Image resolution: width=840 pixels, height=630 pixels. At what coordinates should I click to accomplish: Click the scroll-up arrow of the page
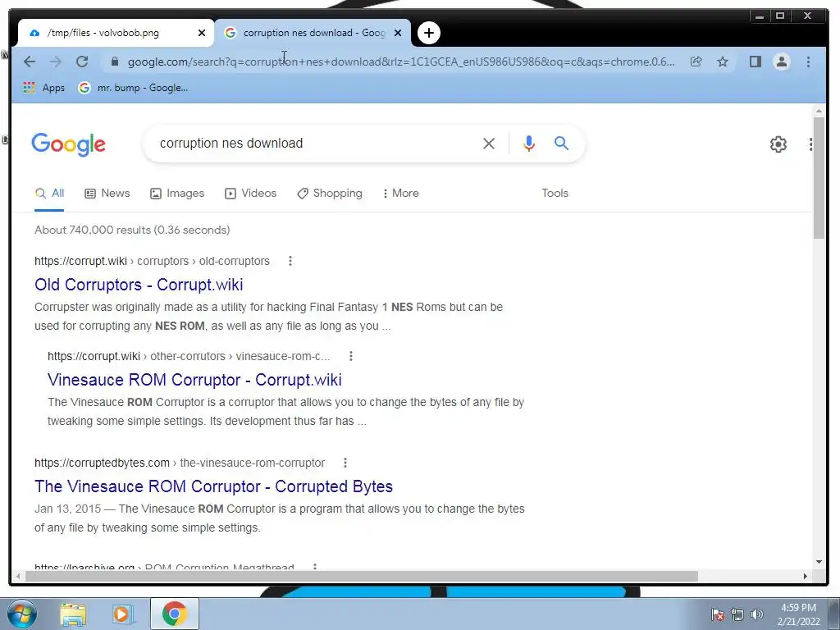pos(819,111)
